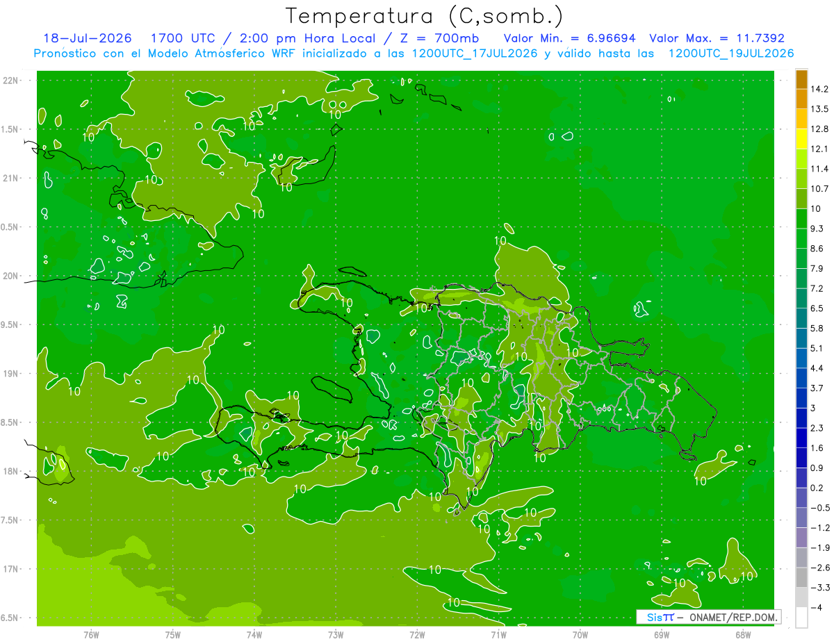The height and width of the screenshot is (644, 834).
Task: Click the legend value "-1.2"
Action: [x=820, y=528]
